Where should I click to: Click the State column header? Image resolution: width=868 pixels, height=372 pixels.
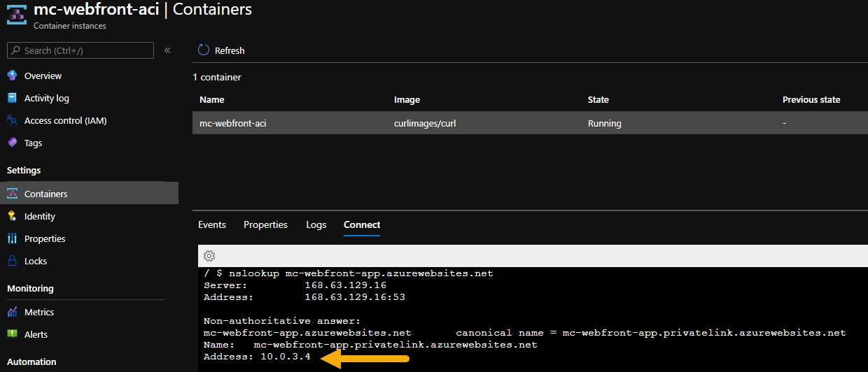(x=598, y=99)
